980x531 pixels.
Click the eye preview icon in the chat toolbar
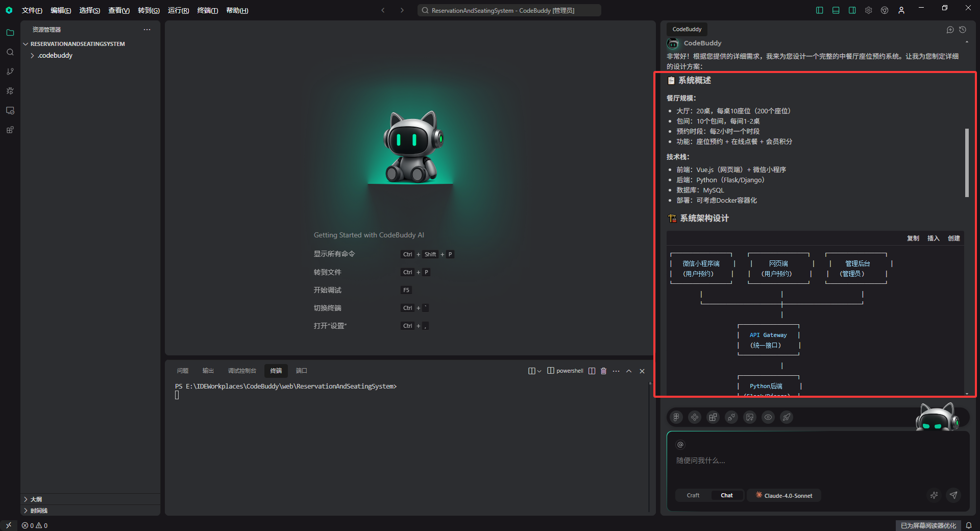[x=768, y=417]
